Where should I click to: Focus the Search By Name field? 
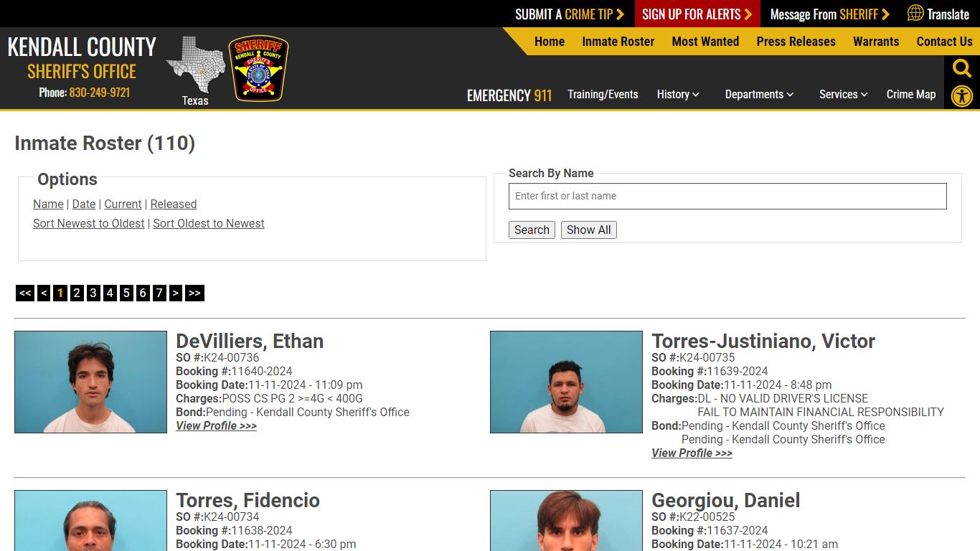pos(727,196)
